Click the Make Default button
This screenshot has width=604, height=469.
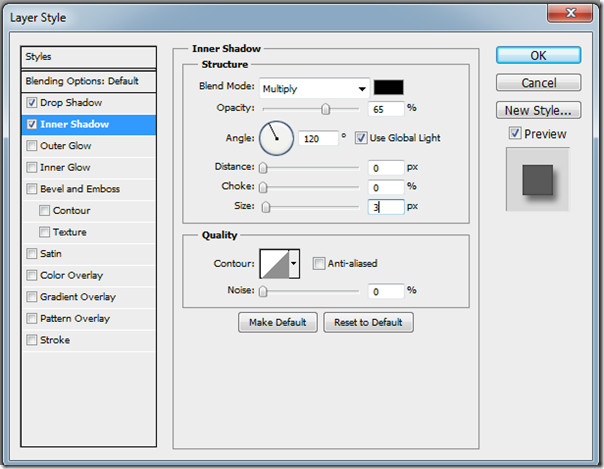tap(278, 322)
